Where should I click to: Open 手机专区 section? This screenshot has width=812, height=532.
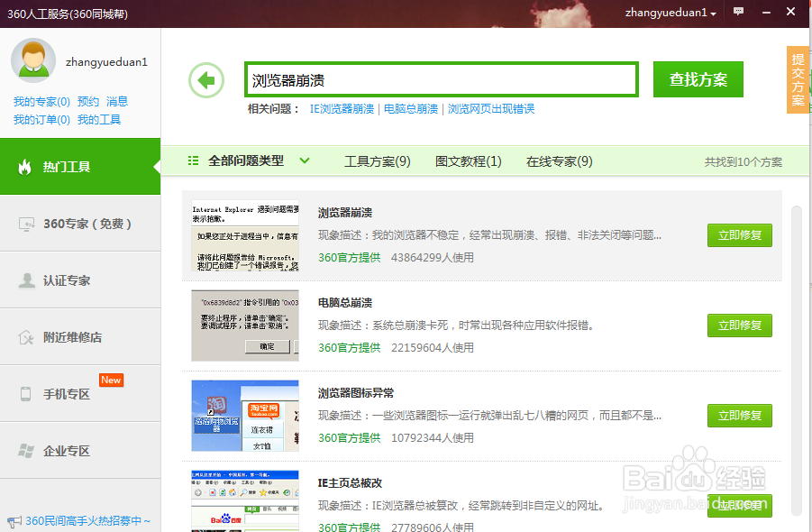80,394
